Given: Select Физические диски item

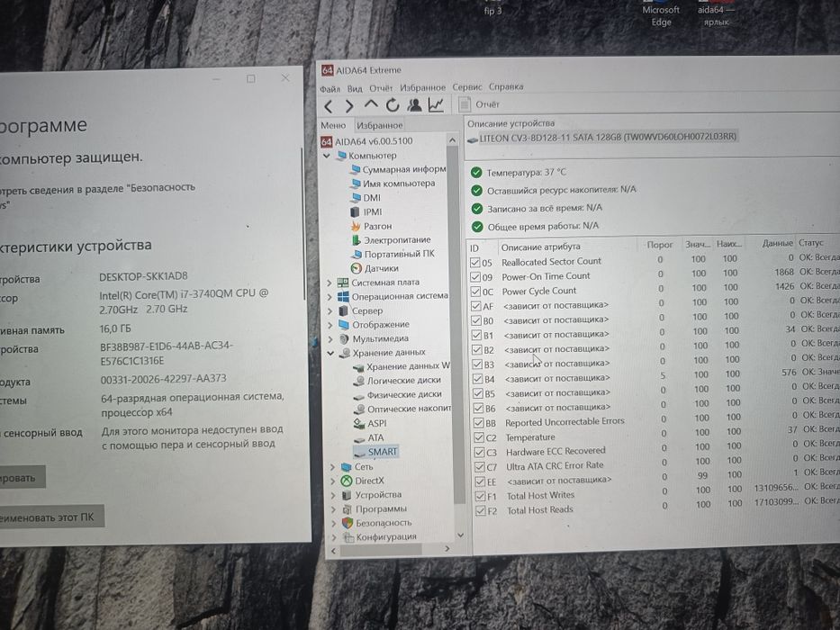Looking at the screenshot, I should point(398,394).
